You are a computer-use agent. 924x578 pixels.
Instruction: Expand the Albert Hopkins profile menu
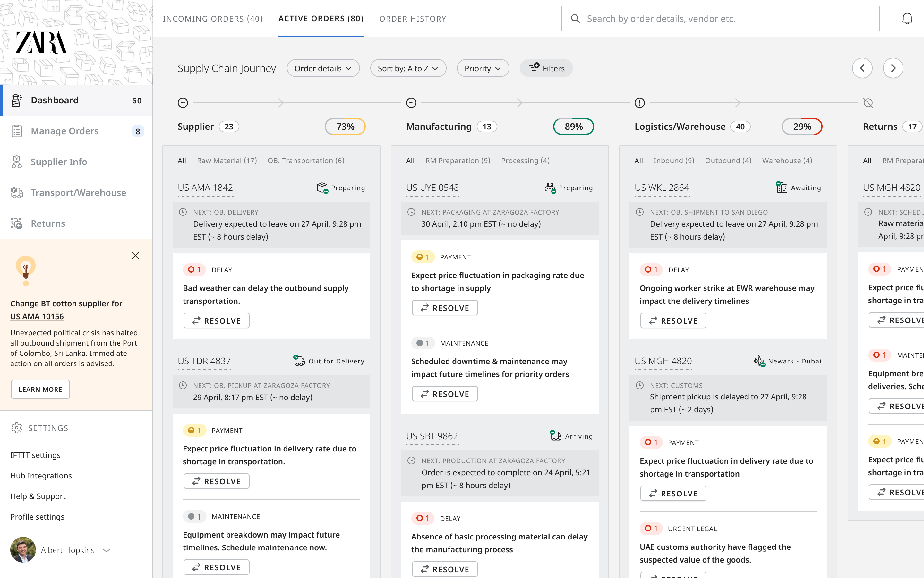107,550
